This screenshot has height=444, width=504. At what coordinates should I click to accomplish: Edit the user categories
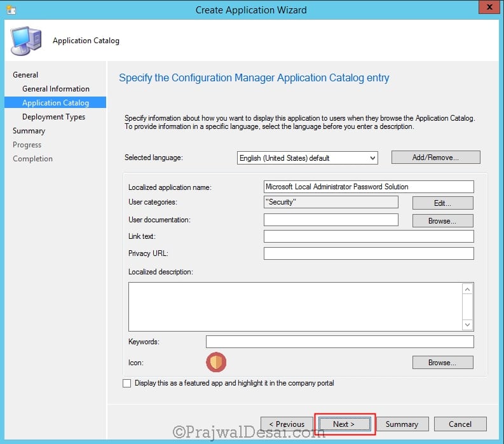click(x=442, y=203)
